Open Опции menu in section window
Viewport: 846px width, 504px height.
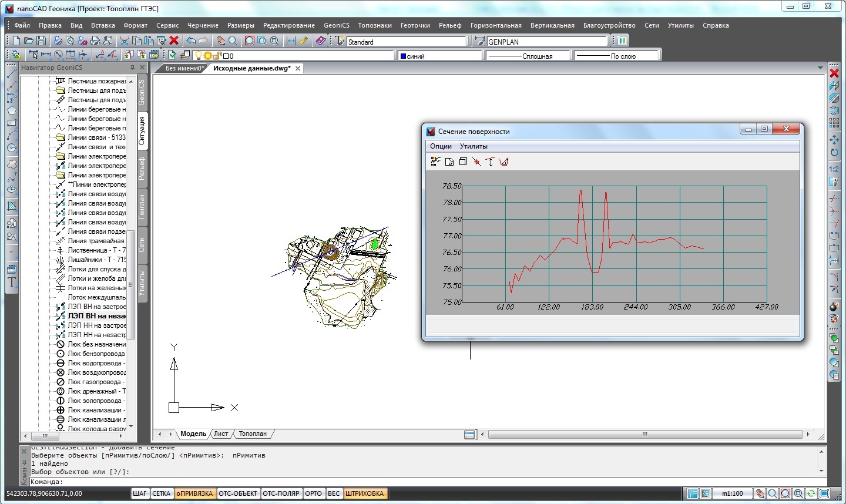pos(441,146)
